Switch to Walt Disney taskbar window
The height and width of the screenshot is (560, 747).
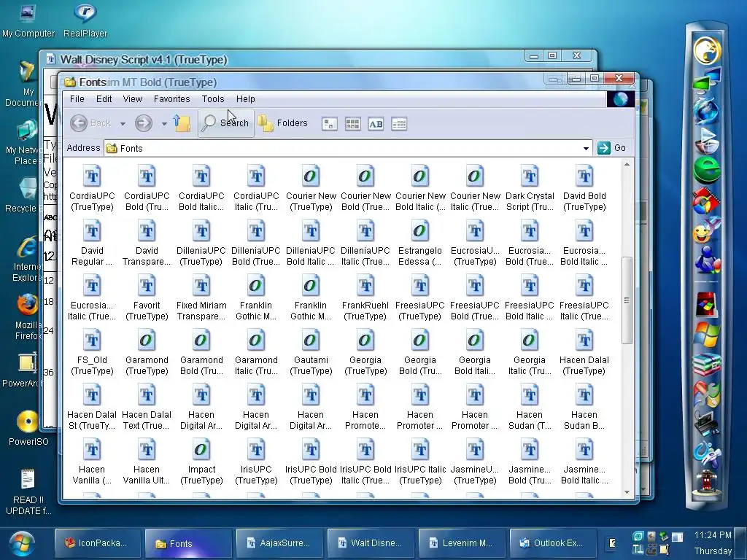point(371,542)
